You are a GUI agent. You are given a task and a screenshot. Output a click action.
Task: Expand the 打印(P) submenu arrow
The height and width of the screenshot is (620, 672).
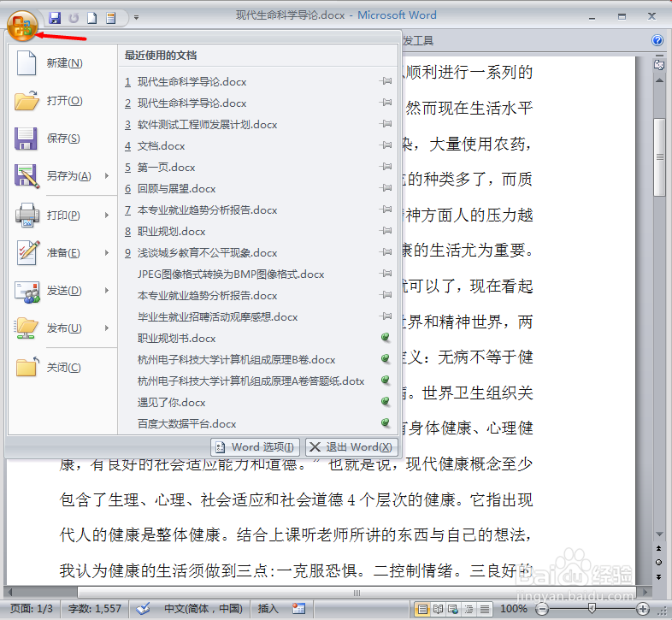(x=107, y=215)
